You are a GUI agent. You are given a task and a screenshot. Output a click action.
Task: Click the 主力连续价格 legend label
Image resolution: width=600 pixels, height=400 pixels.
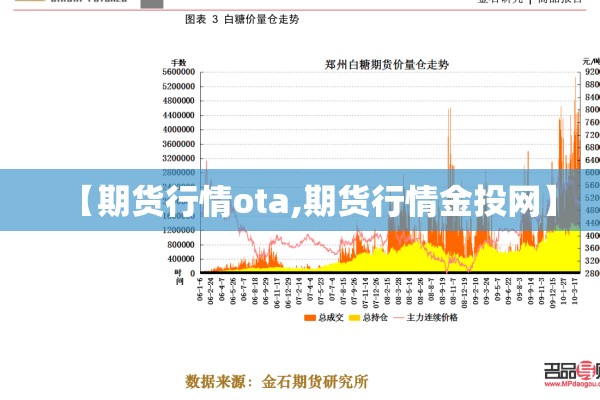pos(432,318)
